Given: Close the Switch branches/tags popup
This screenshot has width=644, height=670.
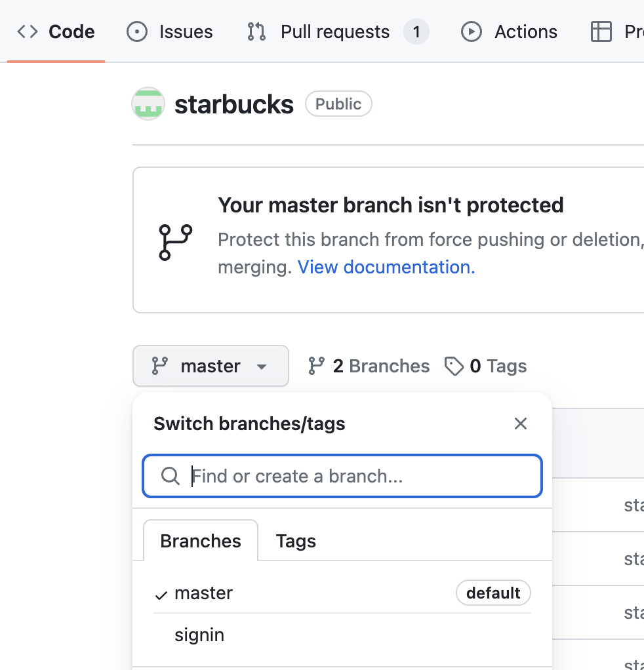Looking at the screenshot, I should [521, 424].
